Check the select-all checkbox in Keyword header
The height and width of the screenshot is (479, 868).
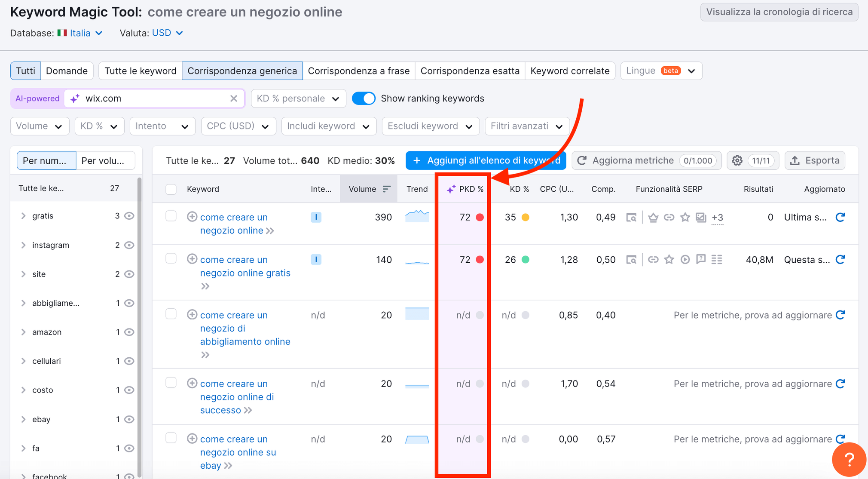point(171,189)
